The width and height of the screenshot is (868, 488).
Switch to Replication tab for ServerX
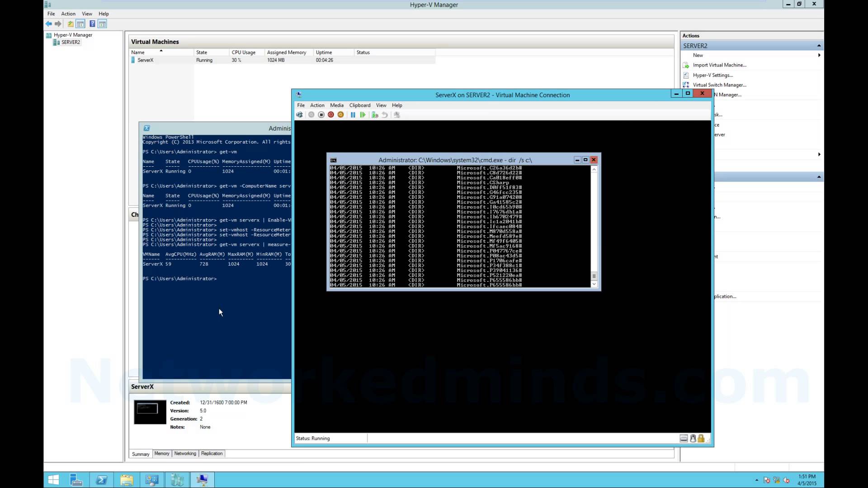pos(212,454)
